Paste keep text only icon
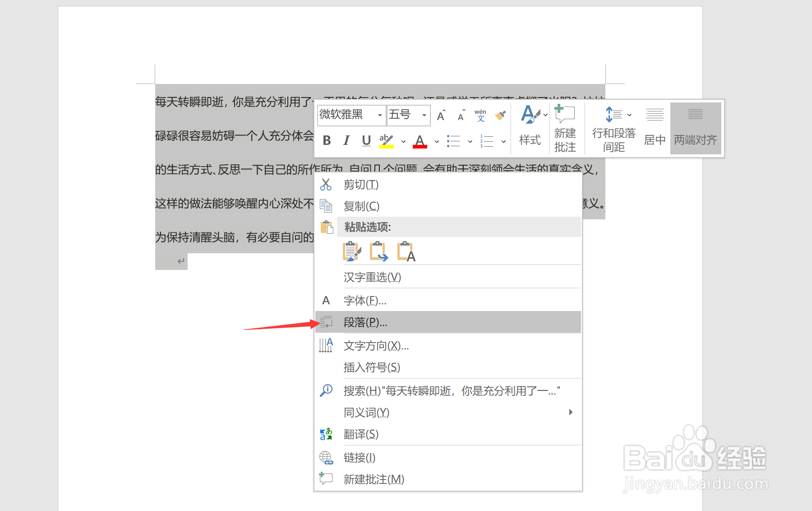This screenshot has height=511, width=812. coord(406,251)
